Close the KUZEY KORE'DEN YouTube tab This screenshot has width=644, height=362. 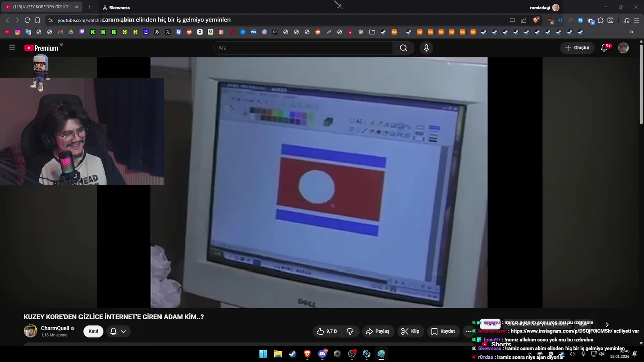77,7
